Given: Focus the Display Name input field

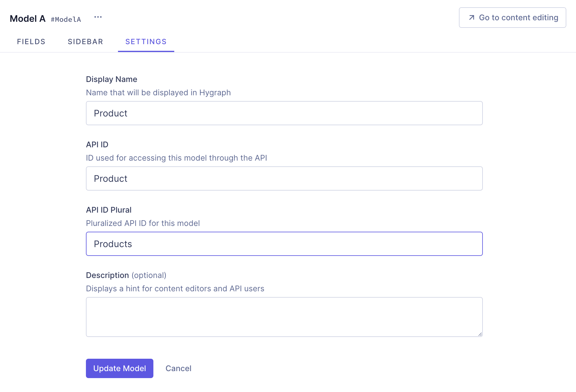Looking at the screenshot, I should point(284,113).
